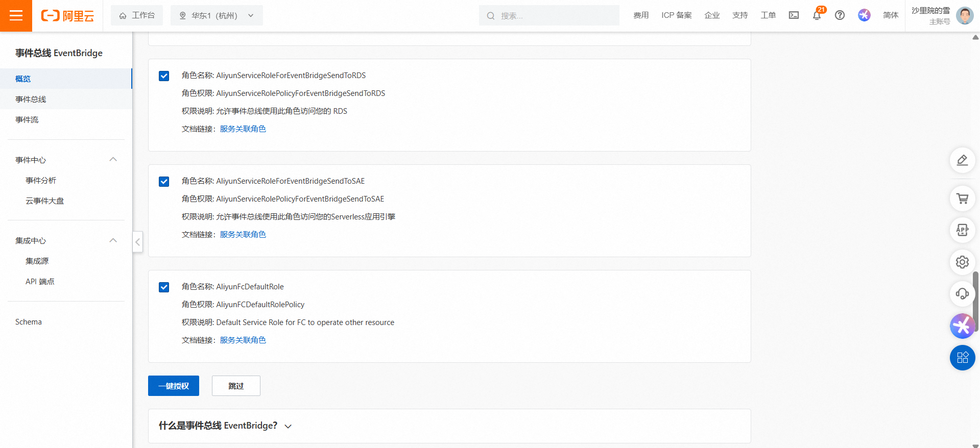This screenshot has height=448, width=980.
Task: Open the region dropdown 华东1 (杭州)
Action: pos(217,15)
